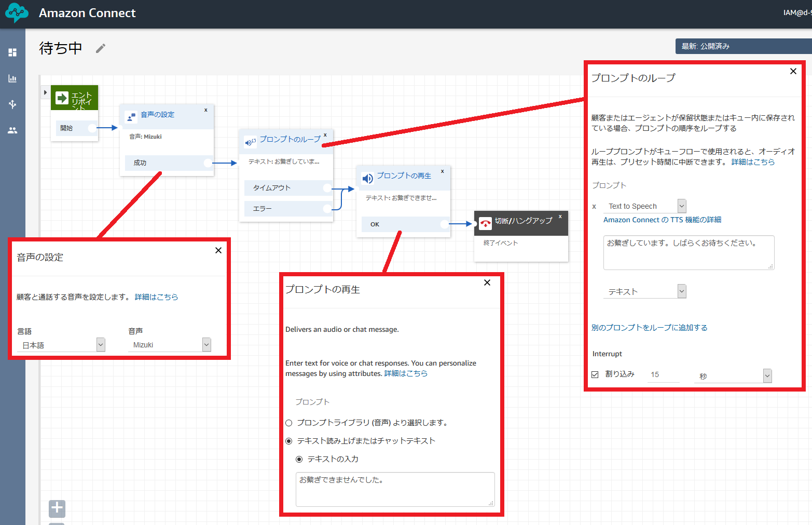The width and height of the screenshot is (812, 525).
Task: Click the red phone hangup icon
Action: [x=485, y=223]
